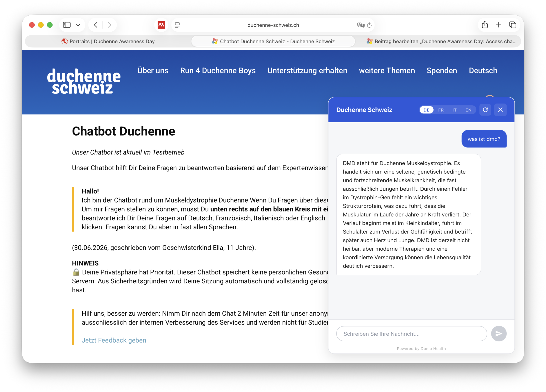This screenshot has width=546, height=392.
Task: Go forward to the next page
Action: click(110, 25)
